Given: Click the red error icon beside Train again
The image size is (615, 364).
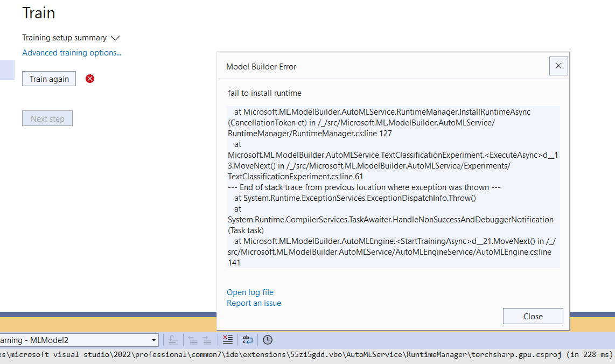Looking at the screenshot, I should [x=89, y=79].
